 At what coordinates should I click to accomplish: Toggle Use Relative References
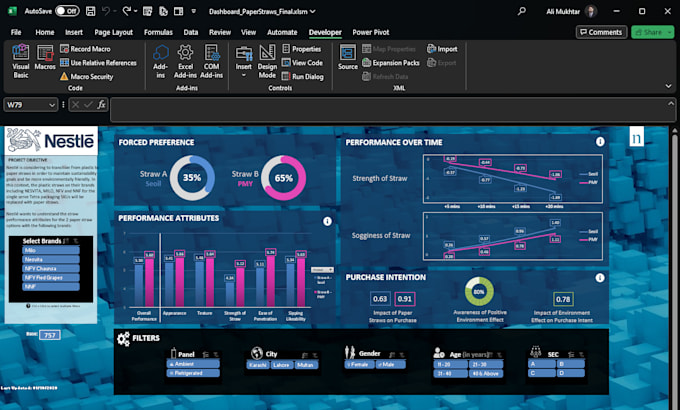pos(98,63)
